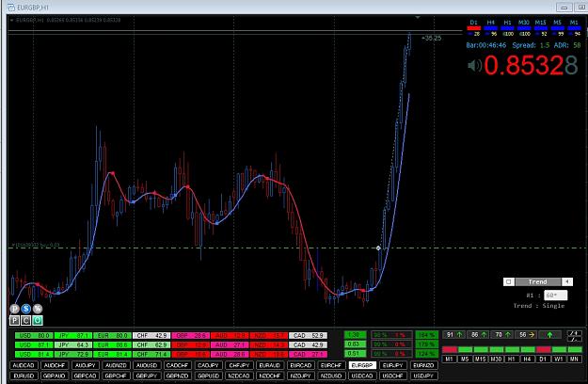
Task: Select D1 in bottom timeframe row
Action: pyautogui.click(x=543, y=359)
